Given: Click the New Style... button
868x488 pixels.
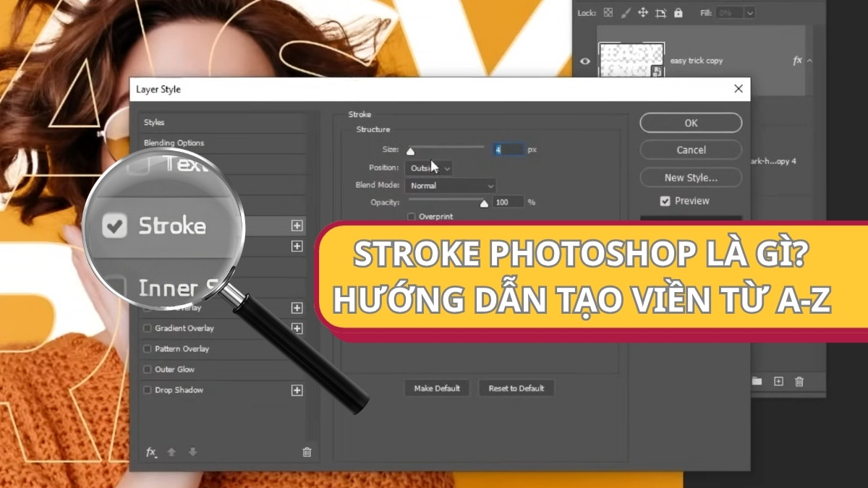Looking at the screenshot, I should 691,177.
